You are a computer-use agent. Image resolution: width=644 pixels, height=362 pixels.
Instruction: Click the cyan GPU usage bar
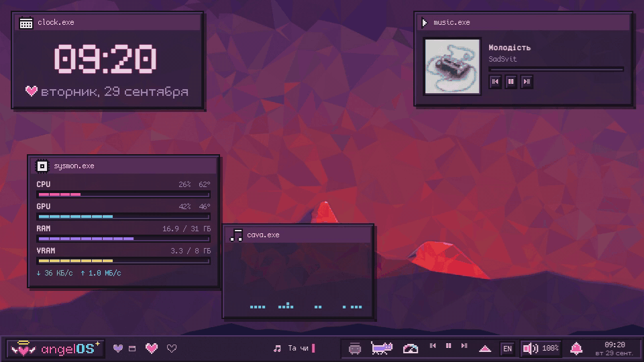pos(123,217)
